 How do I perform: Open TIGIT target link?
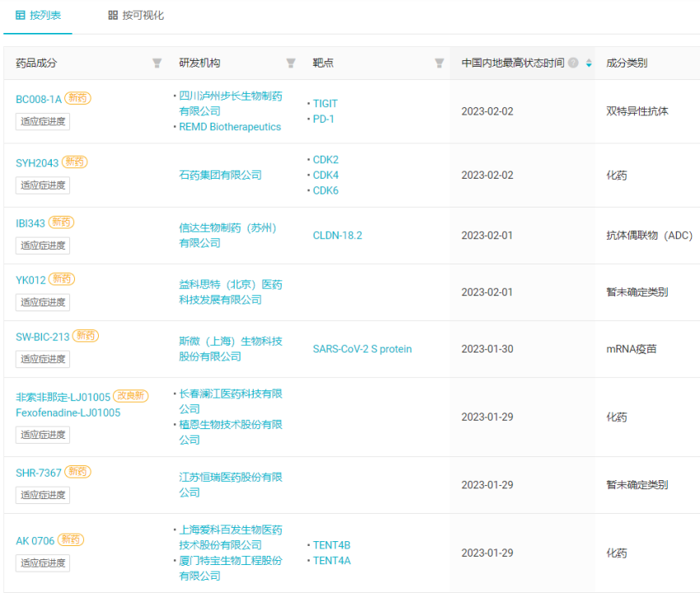tap(325, 104)
